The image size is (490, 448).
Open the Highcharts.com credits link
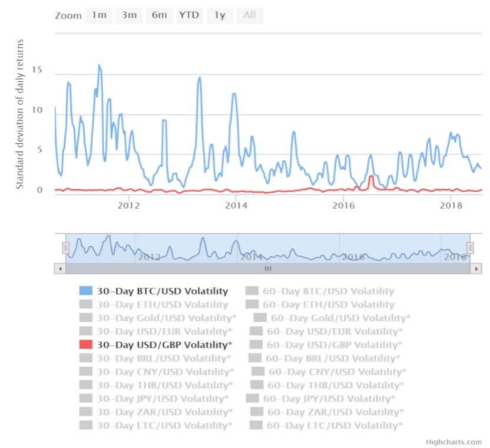tap(454, 442)
